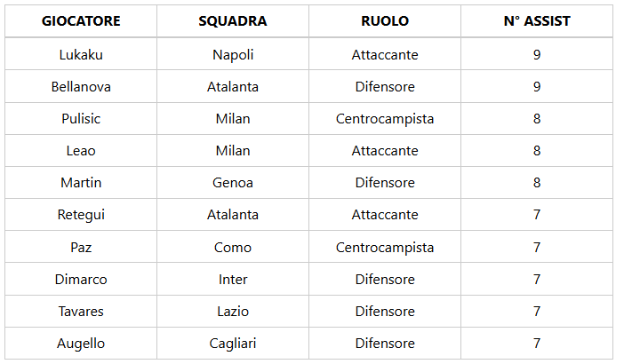Click the Martin player cell
Screen dimensions: 624x364
(x=81, y=183)
